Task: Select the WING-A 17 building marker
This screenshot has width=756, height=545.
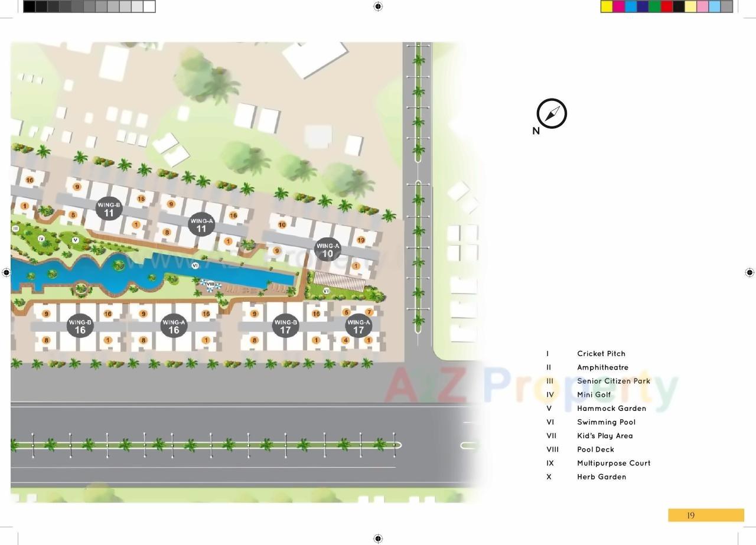Action: pos(359,325)
